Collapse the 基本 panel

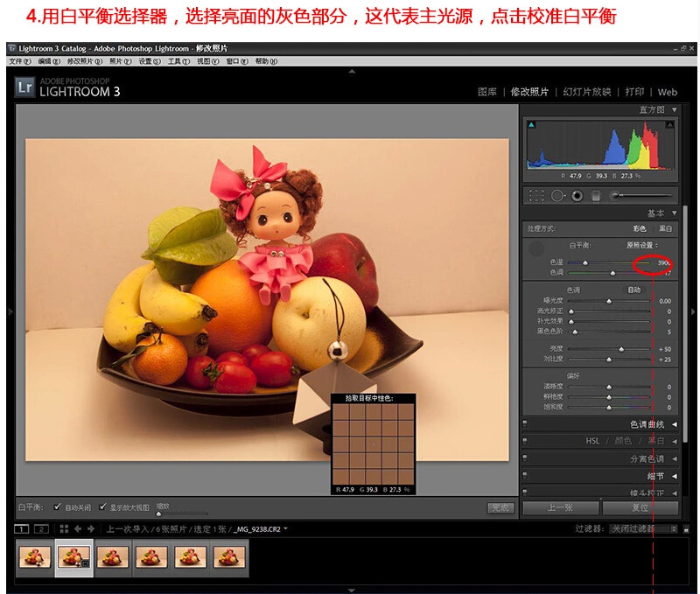tap(675, 213)
